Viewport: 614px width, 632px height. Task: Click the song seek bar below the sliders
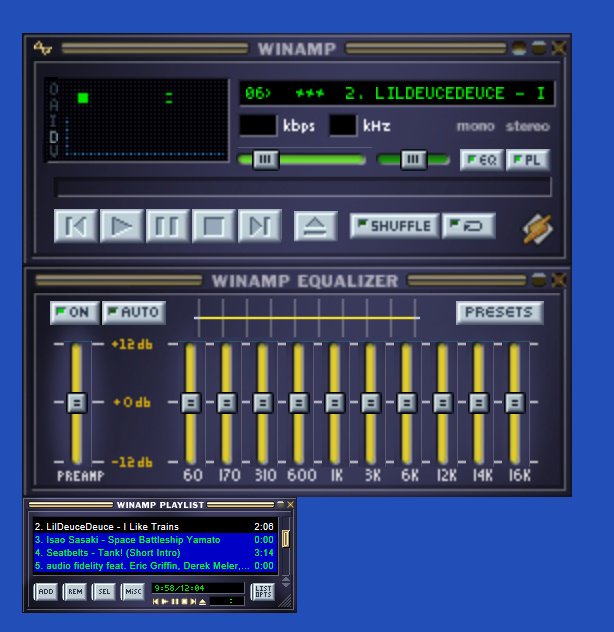(302, 187)
